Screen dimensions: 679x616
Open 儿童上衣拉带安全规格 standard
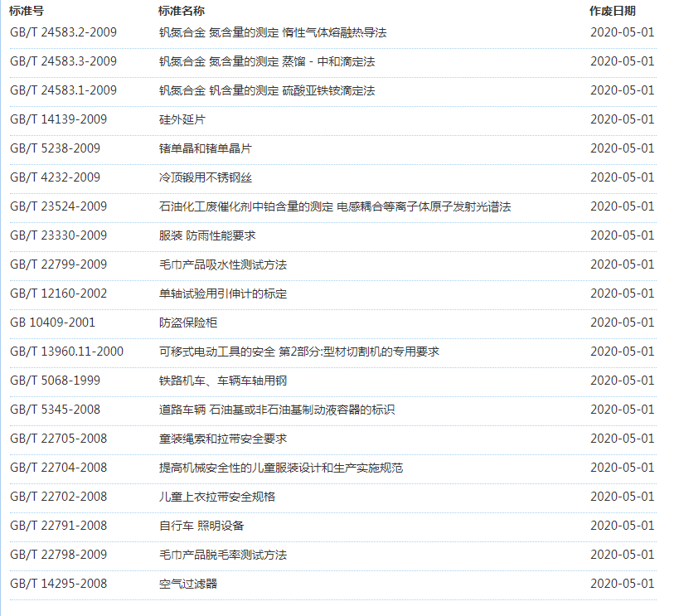coord(216,497)
